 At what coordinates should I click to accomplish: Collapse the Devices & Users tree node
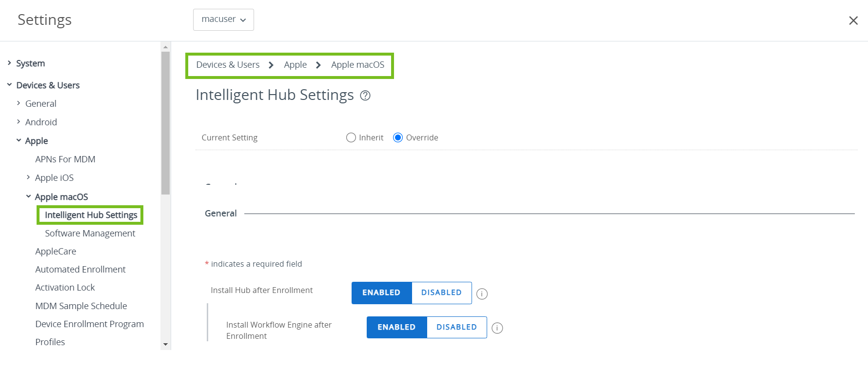click(x=9, y=85)
